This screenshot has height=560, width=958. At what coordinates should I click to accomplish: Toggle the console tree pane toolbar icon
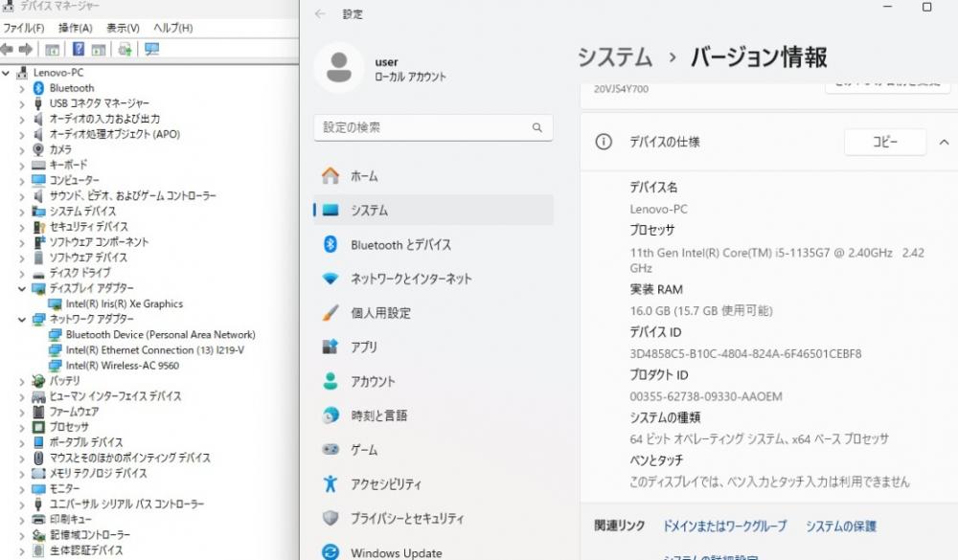click(53, 50)
